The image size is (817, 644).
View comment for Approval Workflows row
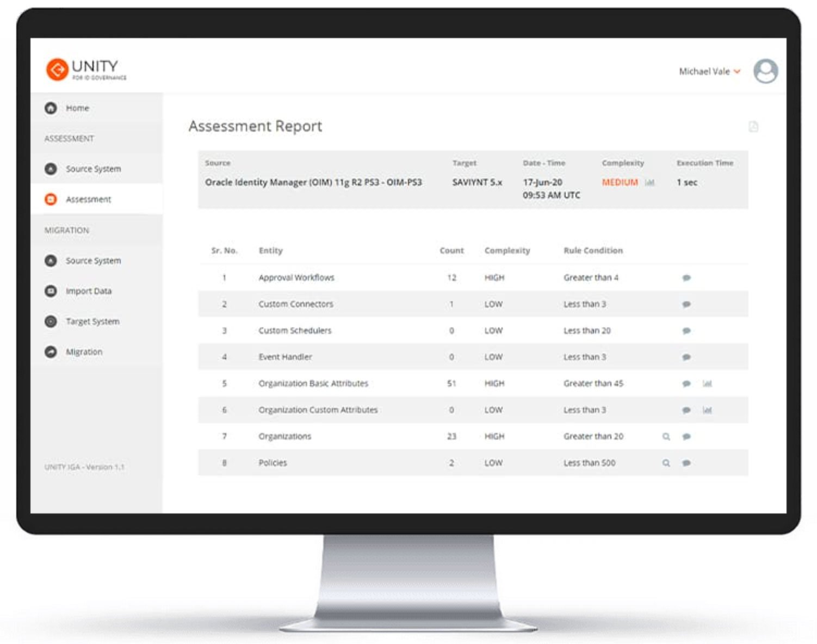click(686, 278)
